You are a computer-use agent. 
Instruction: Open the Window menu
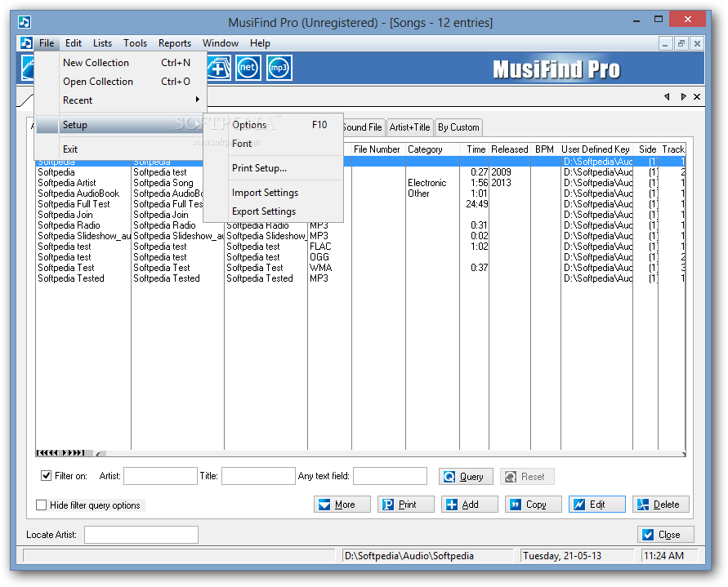[x=221, y=43]
